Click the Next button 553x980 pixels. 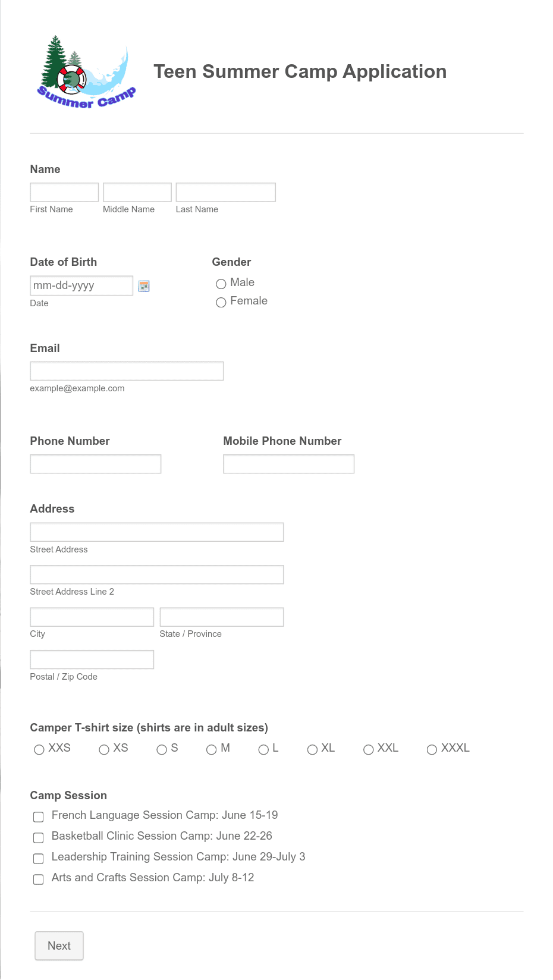pos(59,946)
